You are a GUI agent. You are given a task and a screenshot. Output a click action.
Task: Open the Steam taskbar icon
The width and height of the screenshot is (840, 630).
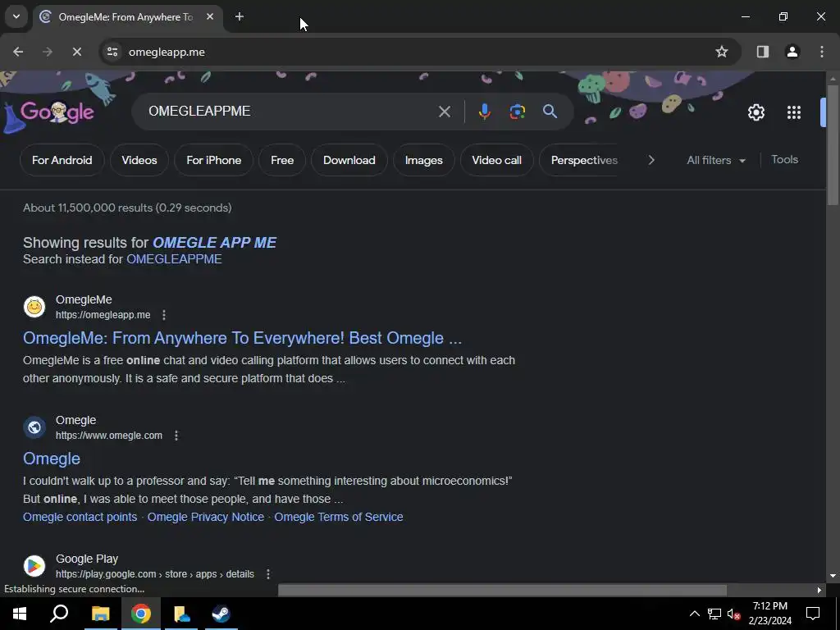point(221,614)
